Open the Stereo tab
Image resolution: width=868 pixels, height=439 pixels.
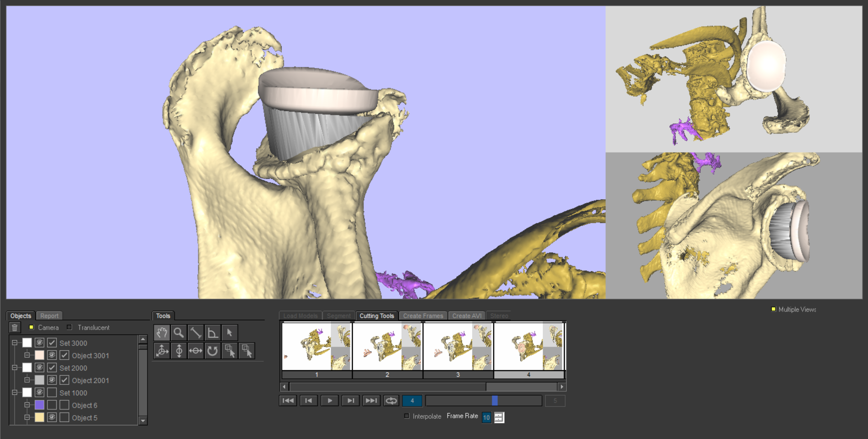pyautogui.click(x=499, y=316)
